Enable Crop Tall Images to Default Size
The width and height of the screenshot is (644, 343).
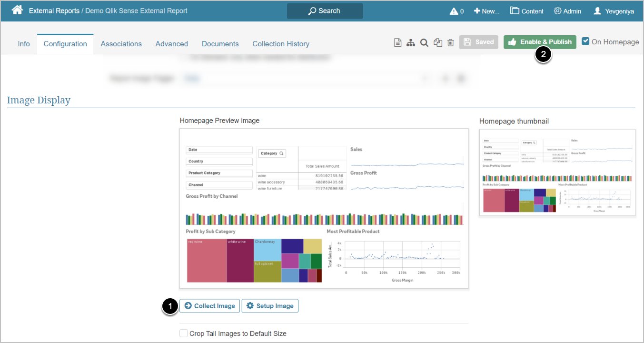click(184, 333)
